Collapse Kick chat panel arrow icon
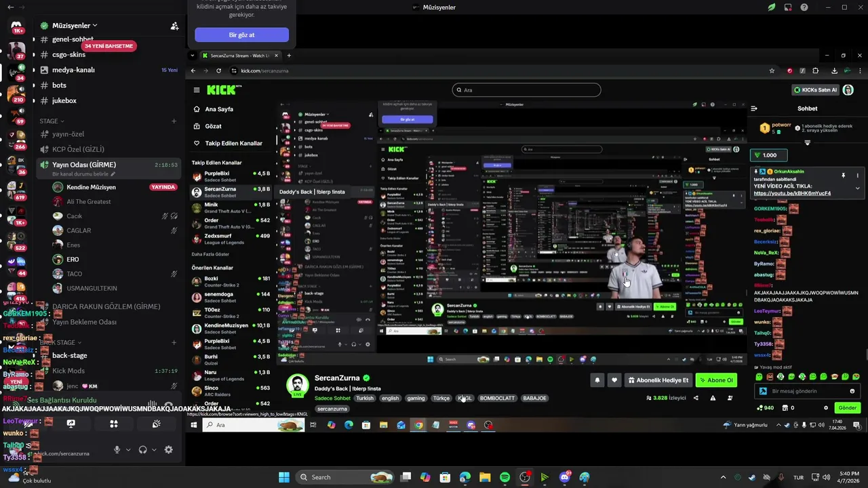 point(754,108)
